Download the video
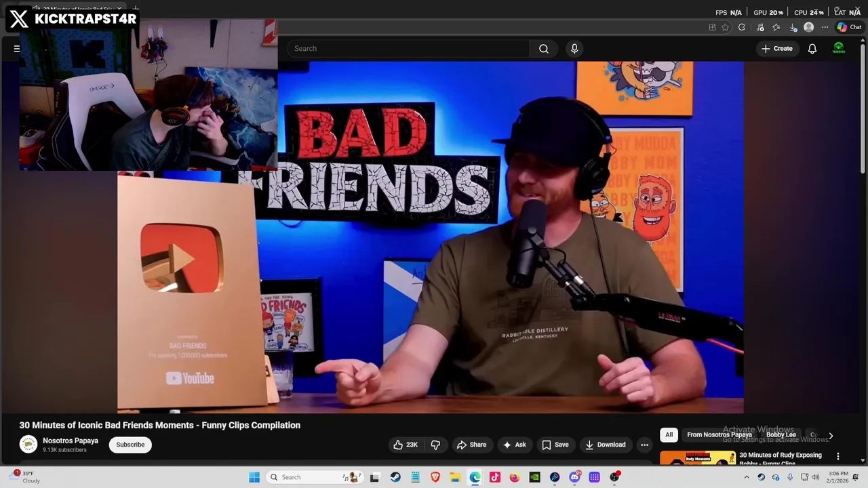This screenshot has height=488, width=868. [605, 445]
